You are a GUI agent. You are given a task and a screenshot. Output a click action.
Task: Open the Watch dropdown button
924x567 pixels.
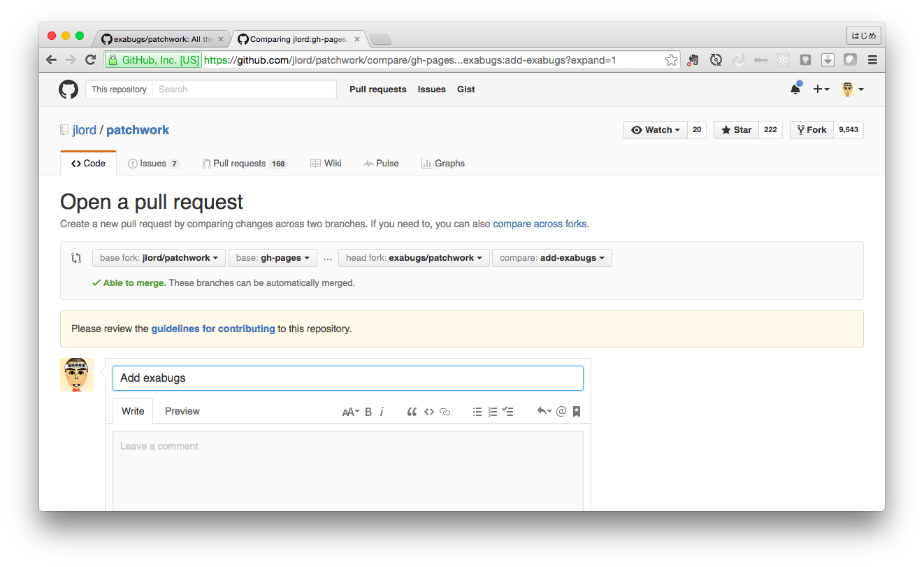[x=656, y=130]
